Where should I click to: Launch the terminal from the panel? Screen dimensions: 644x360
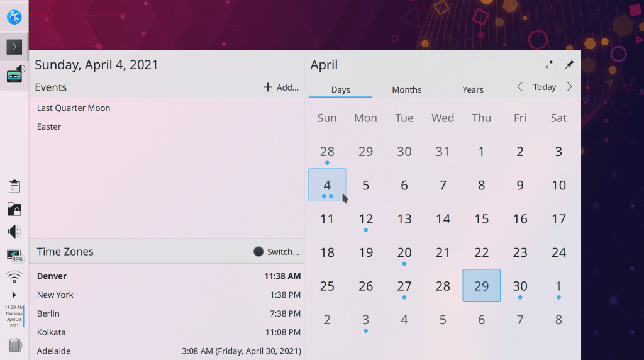pyautogui.click(x=14, y=47)
